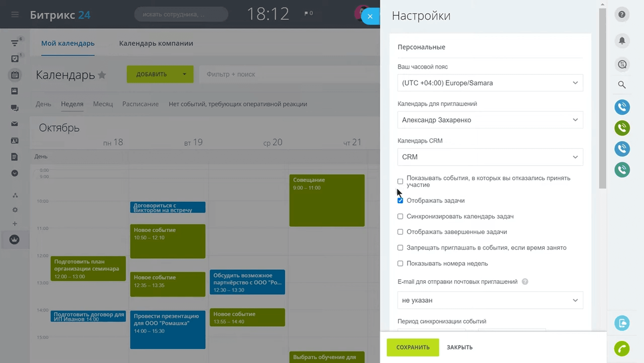Check 'Показывать номера недель' option
This screenshot has height=363, width=644.
tap(400, 264)
